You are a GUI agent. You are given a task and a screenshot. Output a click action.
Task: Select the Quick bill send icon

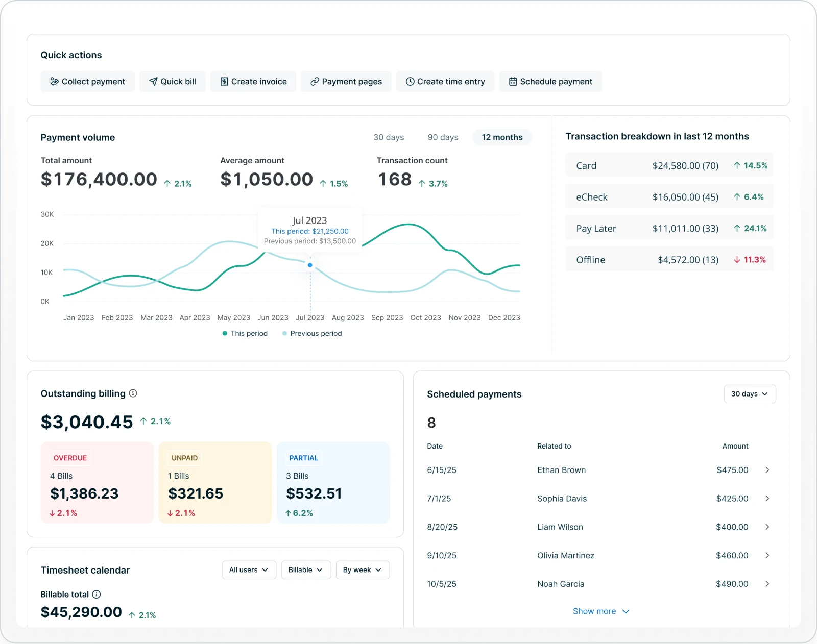(153, 81)
